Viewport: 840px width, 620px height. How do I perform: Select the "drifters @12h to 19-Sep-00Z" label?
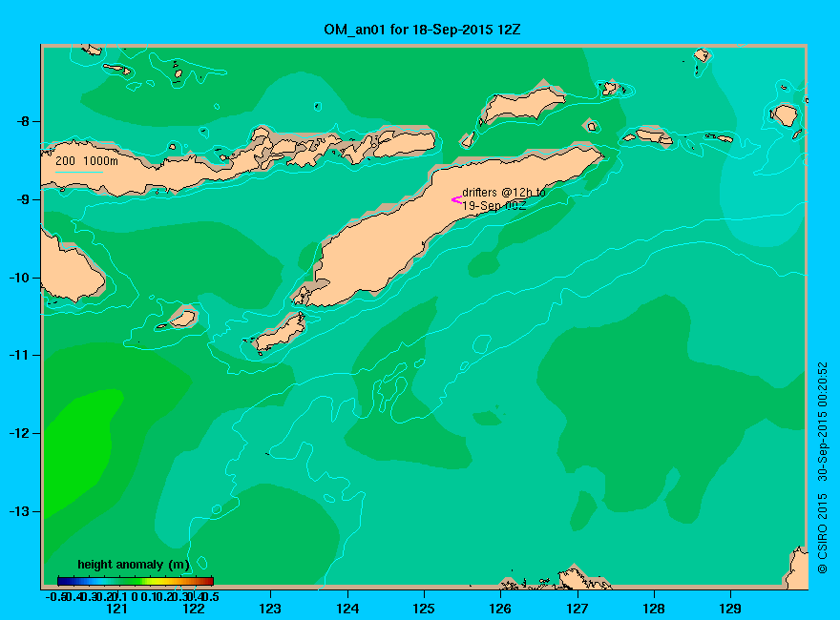click(504, 198)
